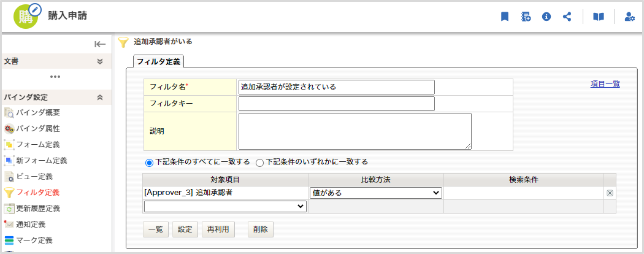Click the 設定 button

coord(185,229)
